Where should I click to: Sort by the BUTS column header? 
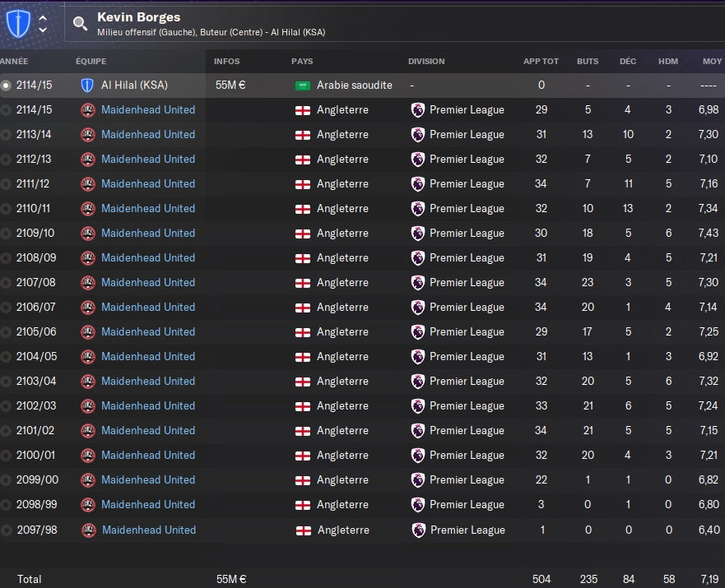[x=588, y=62]
